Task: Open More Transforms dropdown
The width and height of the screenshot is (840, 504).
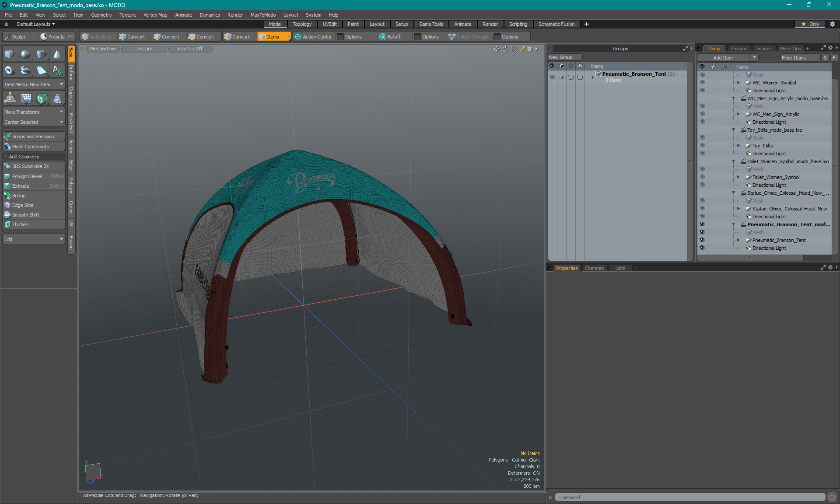Action: click(x=34, y=112)
